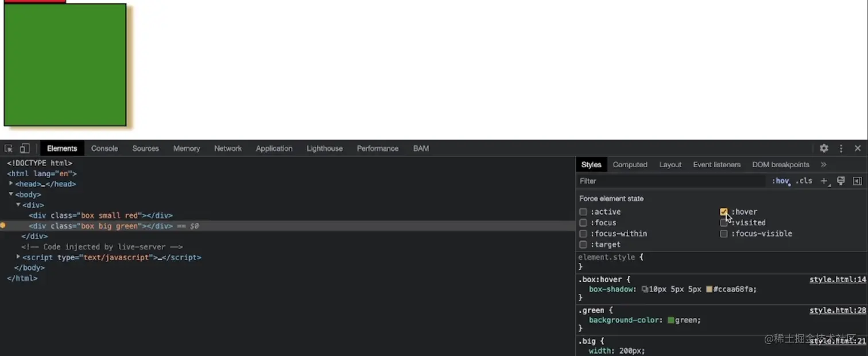Focus the styles Filter input
The width and height of the screenshot is (868, 356).
tap(672, 181)
